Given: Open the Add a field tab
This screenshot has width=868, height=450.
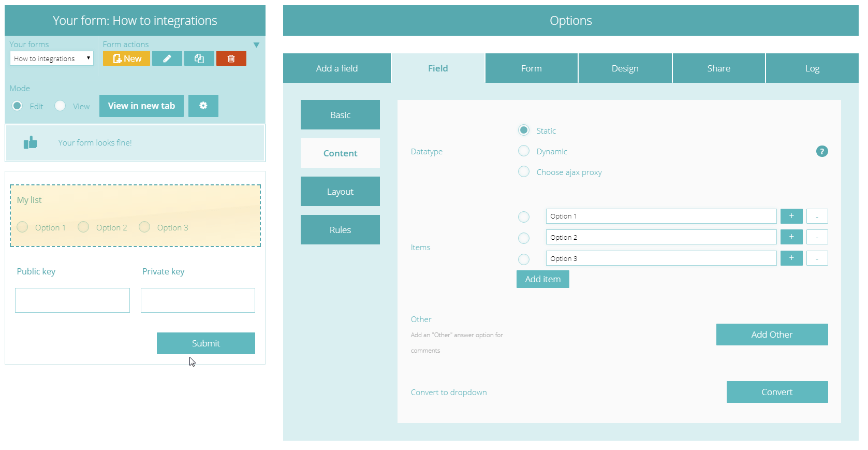Looking at the screenshot, I should (337, 68).
